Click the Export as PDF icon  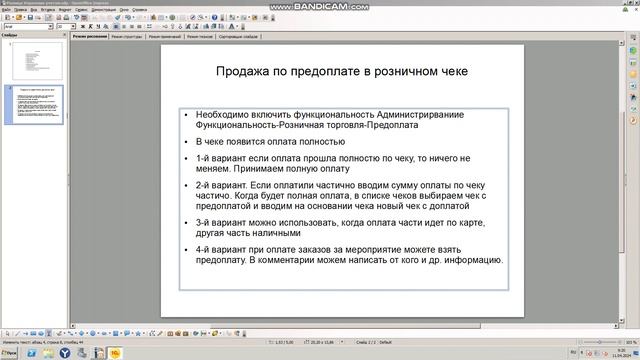coord(59,18)
